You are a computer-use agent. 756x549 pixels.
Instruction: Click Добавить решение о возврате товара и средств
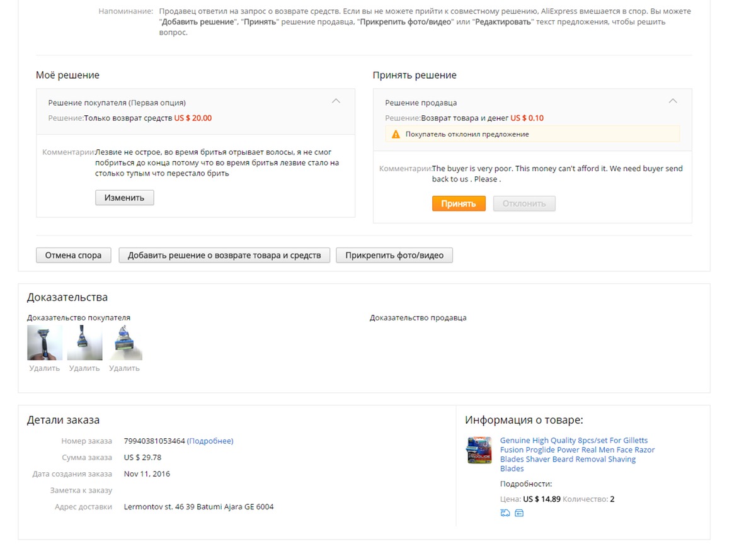(224, 255)
